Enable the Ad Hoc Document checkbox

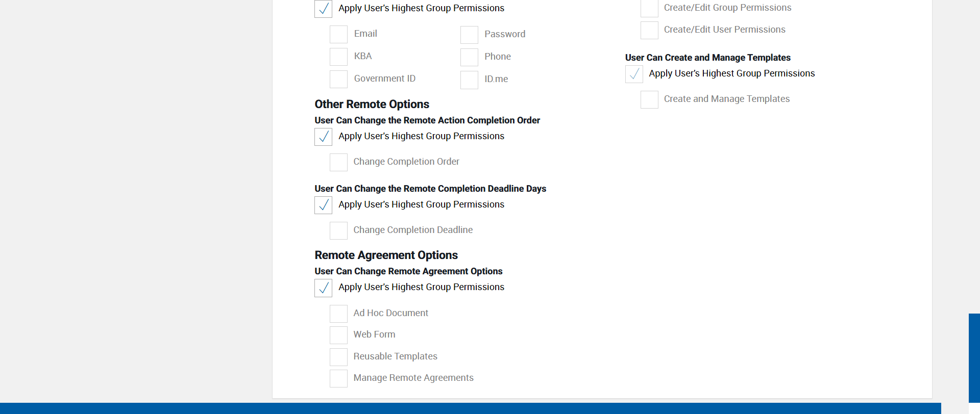[338, 314]
